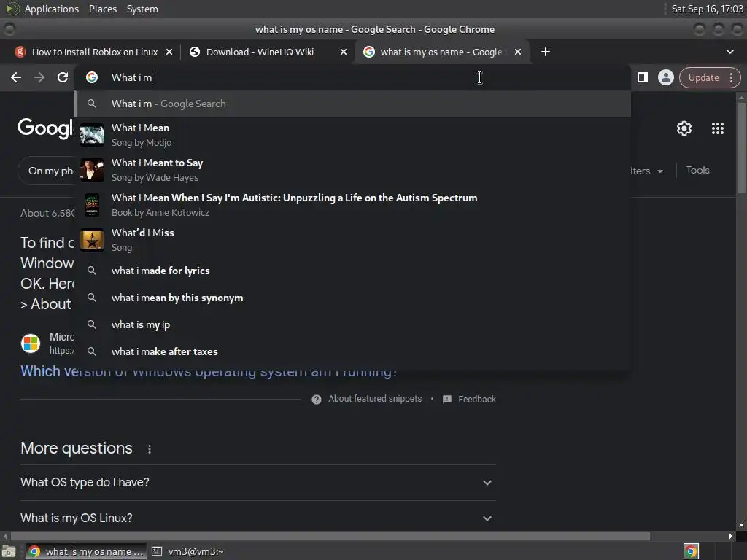The height and width of the screenshot is (560, 747).
Task: Open a new tab with plus button
Action: click(546, 52)
